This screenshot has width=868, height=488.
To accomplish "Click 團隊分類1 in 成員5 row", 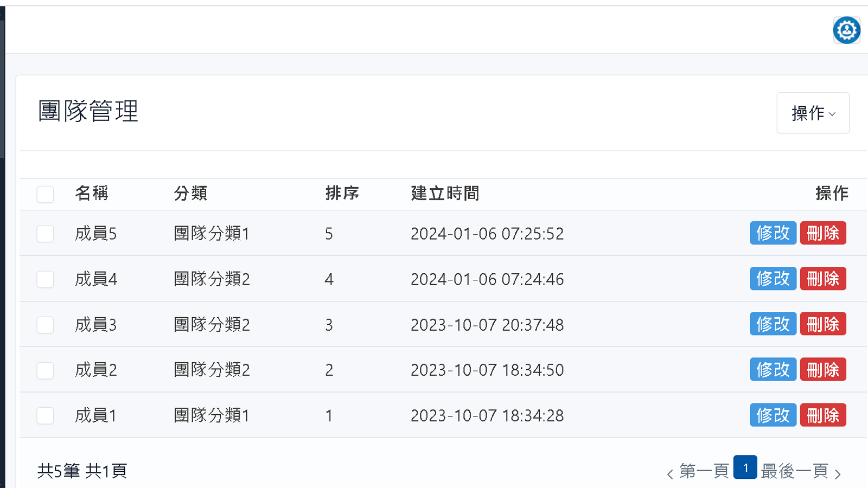I will click(212, 234).
